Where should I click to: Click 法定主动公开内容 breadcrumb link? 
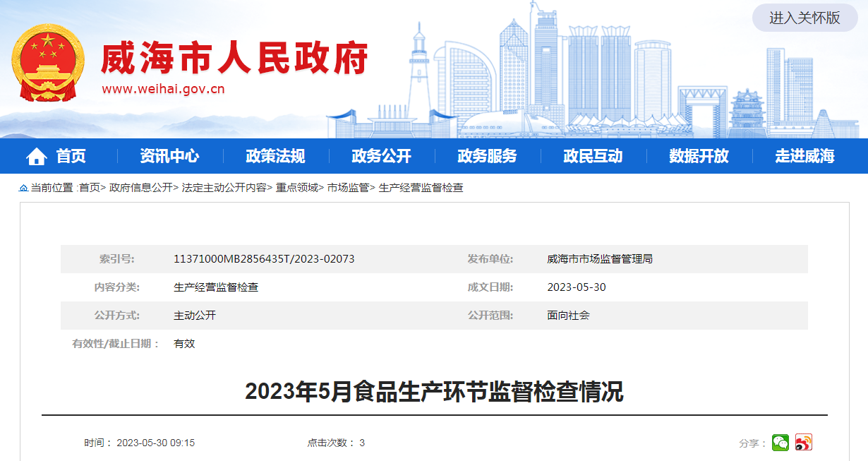(x=224, y=188)
